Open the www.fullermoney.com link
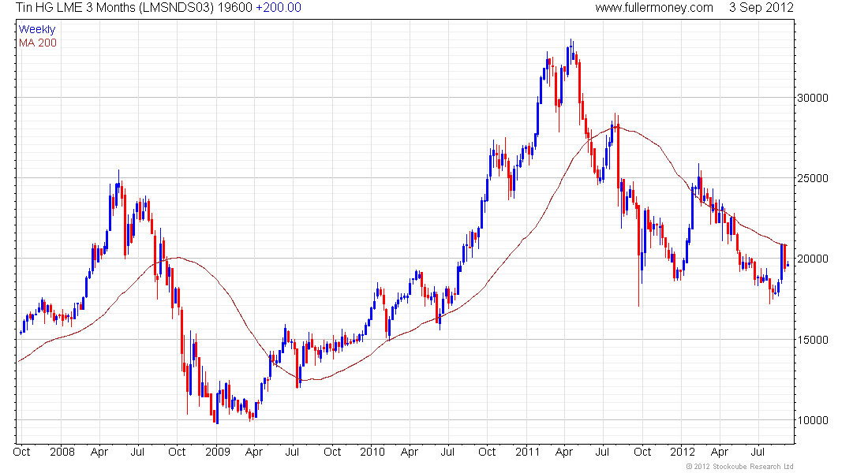Image resolution: width=868 pixels, height=473 pixels. point(654,8)
